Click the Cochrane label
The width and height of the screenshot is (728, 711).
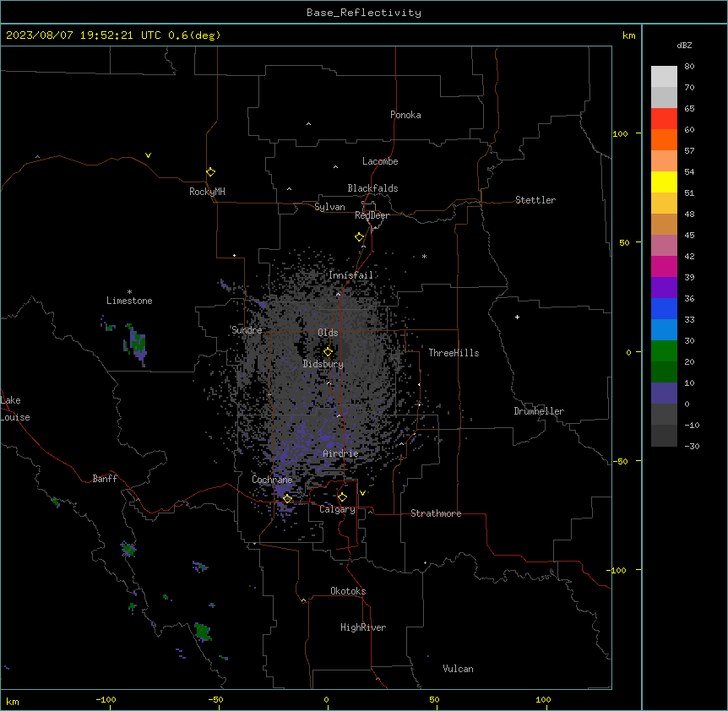point(272,480)
